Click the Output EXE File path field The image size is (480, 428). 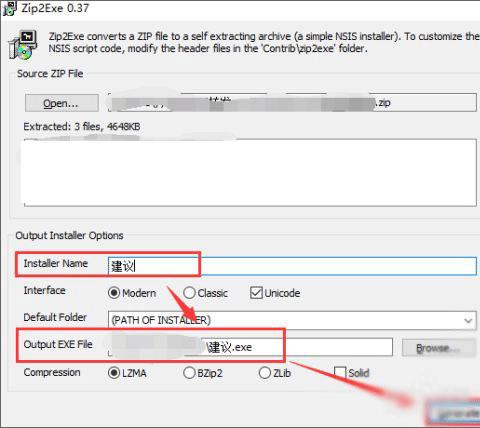[x=250, y=347]
